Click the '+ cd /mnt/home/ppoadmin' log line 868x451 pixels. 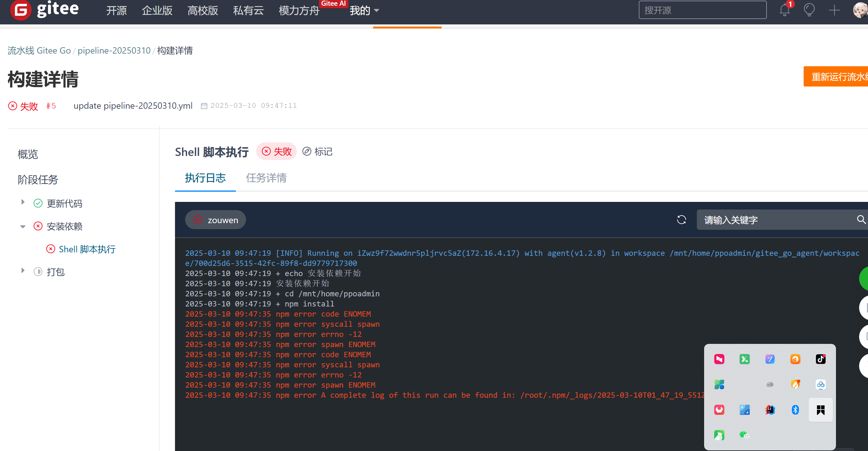pyautogui.click(x=282, y=294)
